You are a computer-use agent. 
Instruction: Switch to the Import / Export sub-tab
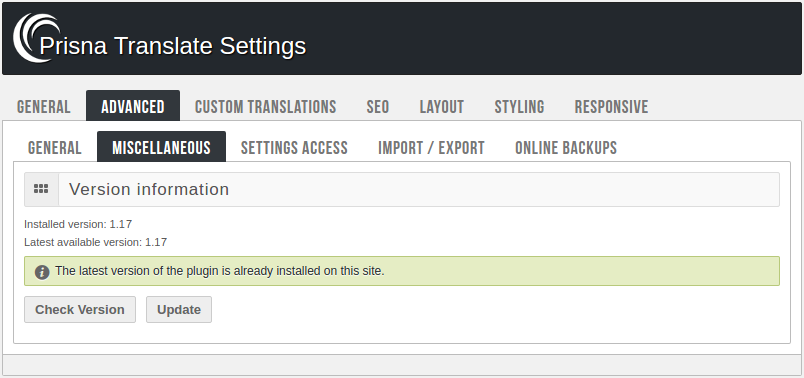(x=431, y=148)
